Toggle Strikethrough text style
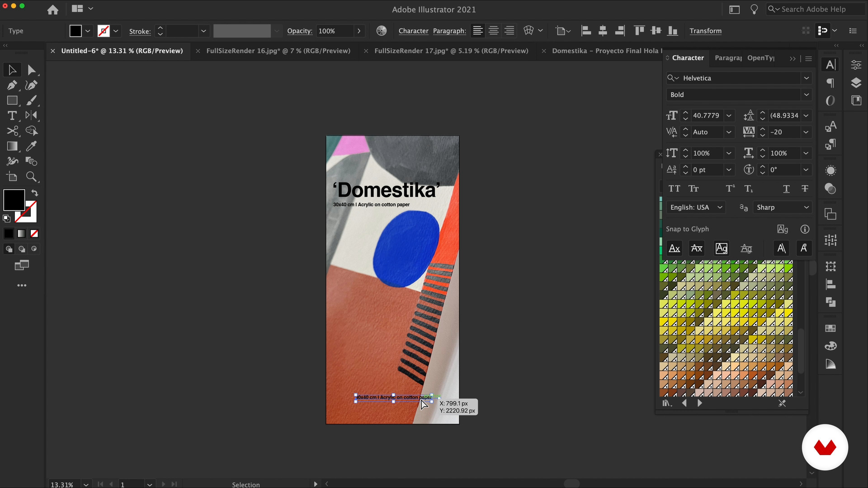This screenshot has width=868, height=488. (805, 189)
